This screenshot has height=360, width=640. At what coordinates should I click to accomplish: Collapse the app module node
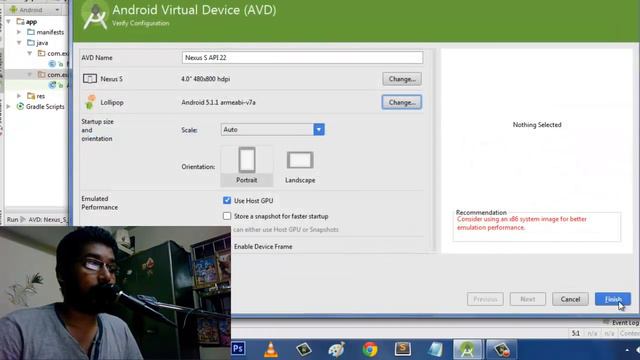pyautogui.click(x=9, y=21)
